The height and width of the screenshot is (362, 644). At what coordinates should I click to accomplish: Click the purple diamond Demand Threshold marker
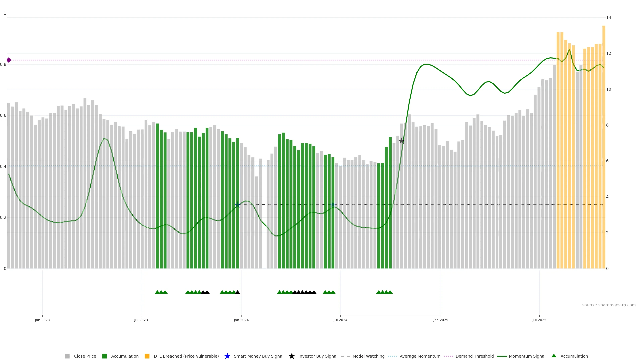9,60
